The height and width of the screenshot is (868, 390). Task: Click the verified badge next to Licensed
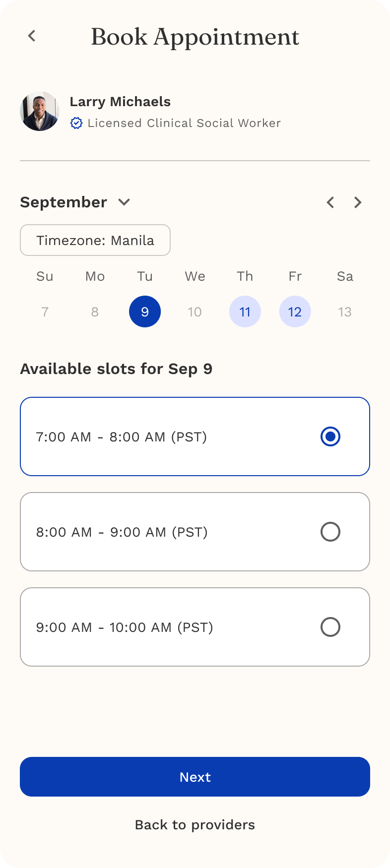pos(76,123)
